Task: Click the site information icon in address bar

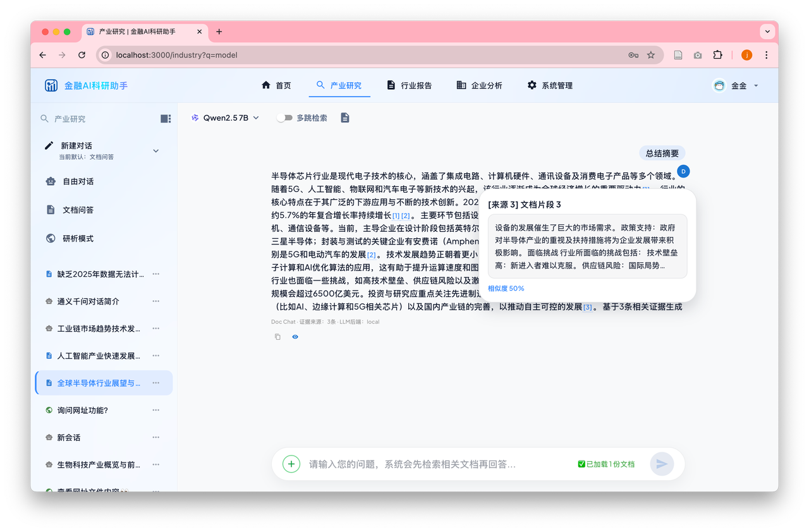Action: [x=106, y=55]
